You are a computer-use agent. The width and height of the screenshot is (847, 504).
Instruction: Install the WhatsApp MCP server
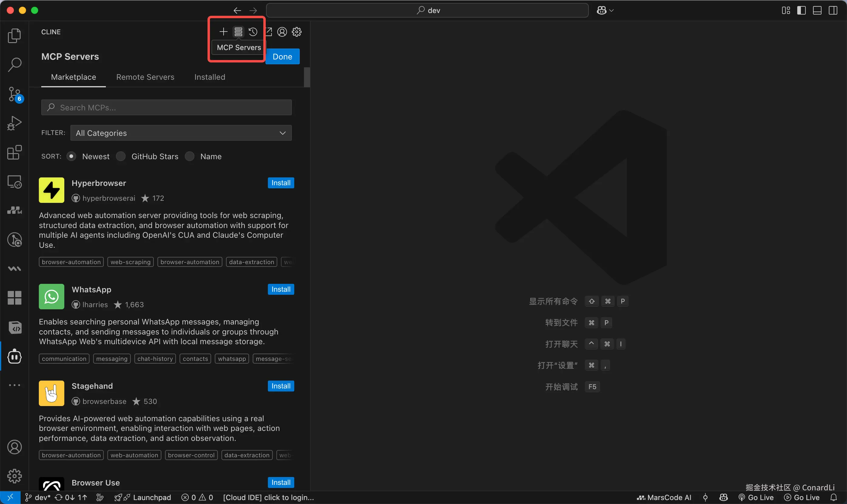(x=281, y=289)
